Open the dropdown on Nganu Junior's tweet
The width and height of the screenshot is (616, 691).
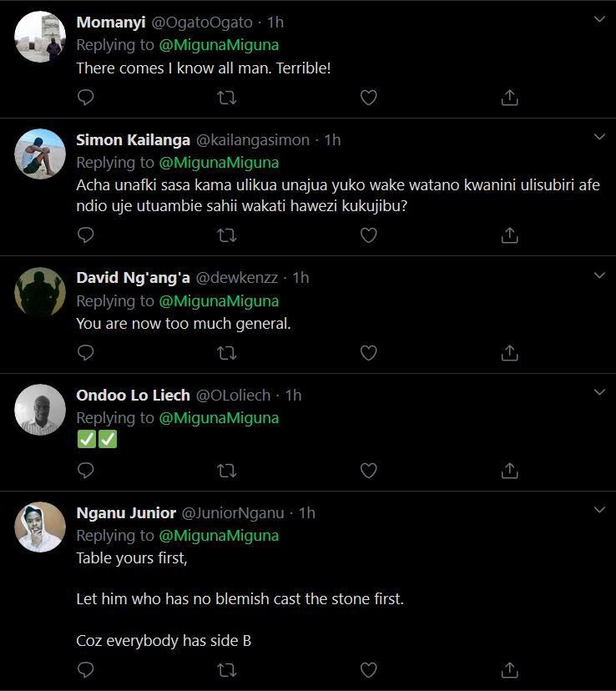pyautogui.click(x=598, y=510)
